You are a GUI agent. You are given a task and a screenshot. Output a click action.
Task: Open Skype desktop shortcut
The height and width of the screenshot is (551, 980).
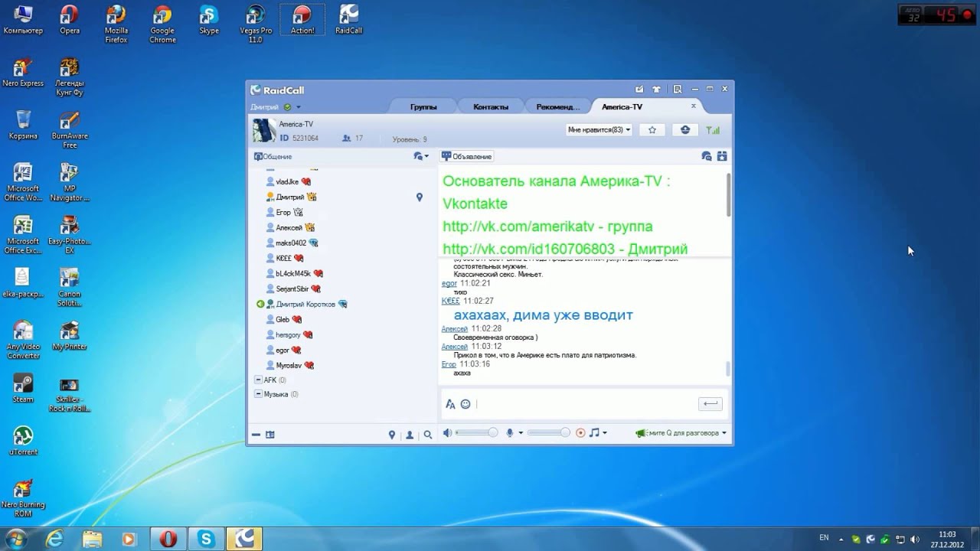(x=209, y=20)
